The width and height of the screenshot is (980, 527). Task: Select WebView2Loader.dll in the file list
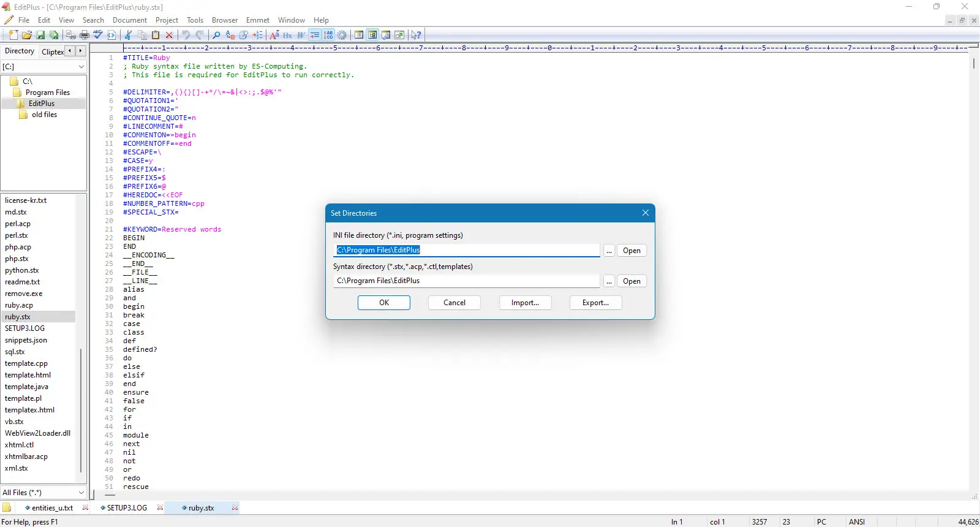click(37, 433)
